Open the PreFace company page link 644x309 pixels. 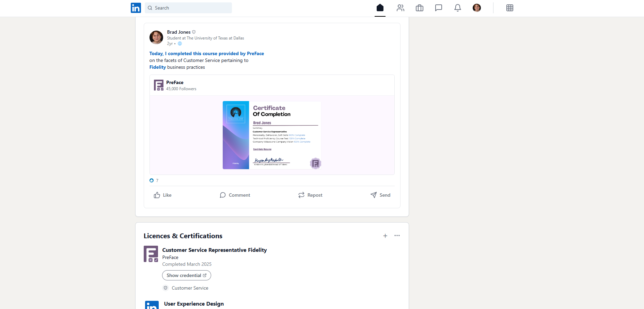(x=175, y=82)
